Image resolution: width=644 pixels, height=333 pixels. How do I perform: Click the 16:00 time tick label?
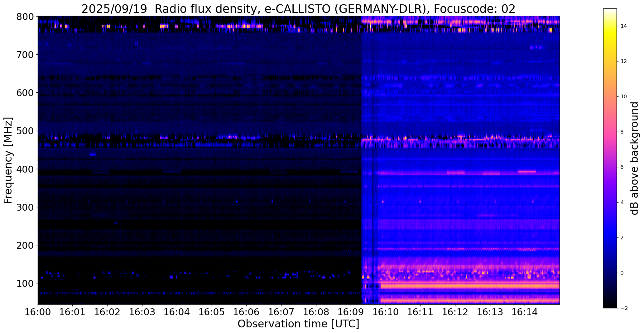(x=38, y=312)
